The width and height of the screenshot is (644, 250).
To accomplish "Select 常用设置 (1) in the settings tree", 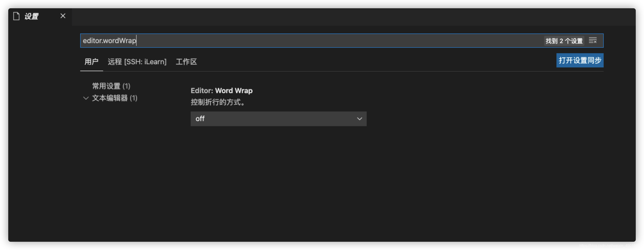I will click(111, 86).
